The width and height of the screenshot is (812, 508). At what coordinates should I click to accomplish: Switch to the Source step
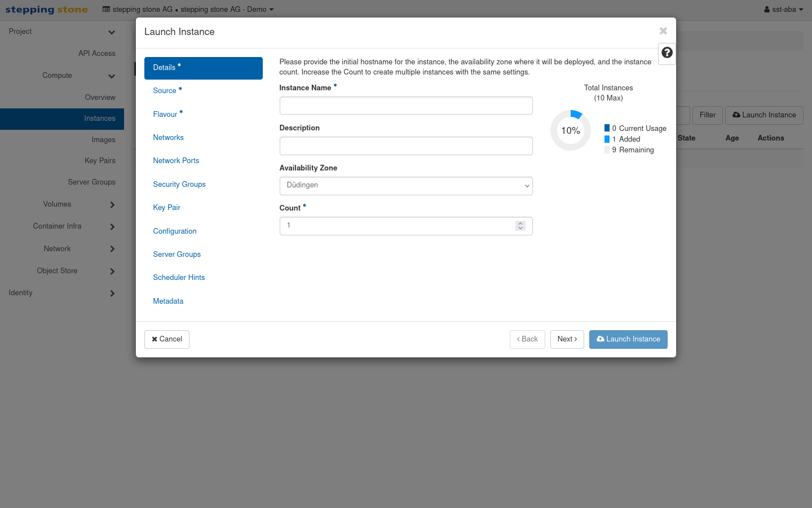point(167,91)
